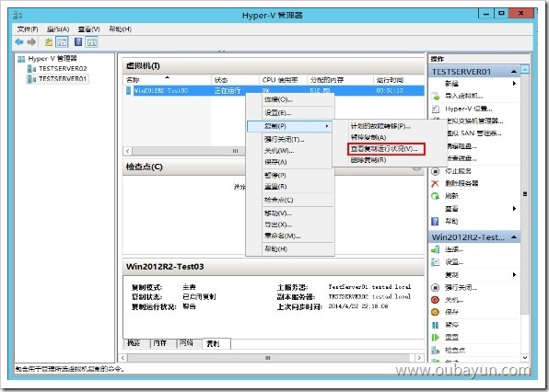Sort by the 名称 column header

tap(168, 80)
